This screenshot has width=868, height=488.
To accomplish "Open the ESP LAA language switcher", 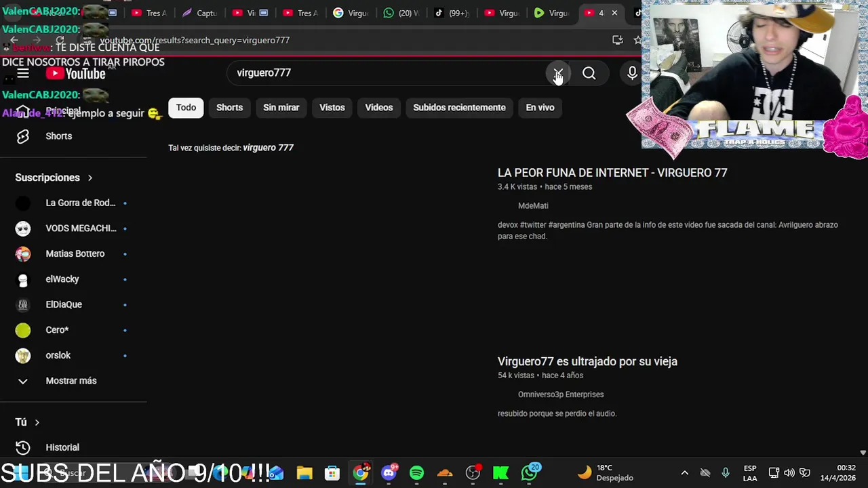I will pyautogui.click(x=750, y=473).
